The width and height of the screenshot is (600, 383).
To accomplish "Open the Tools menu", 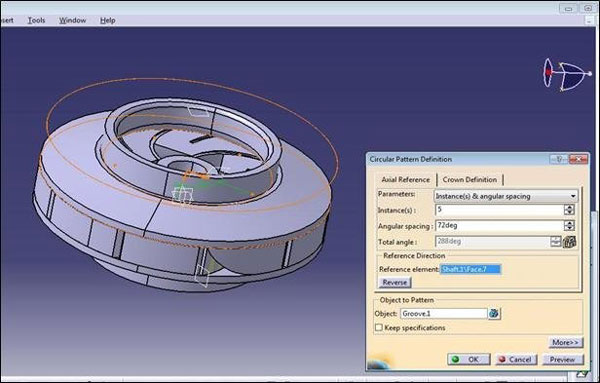I will [36, 20].
